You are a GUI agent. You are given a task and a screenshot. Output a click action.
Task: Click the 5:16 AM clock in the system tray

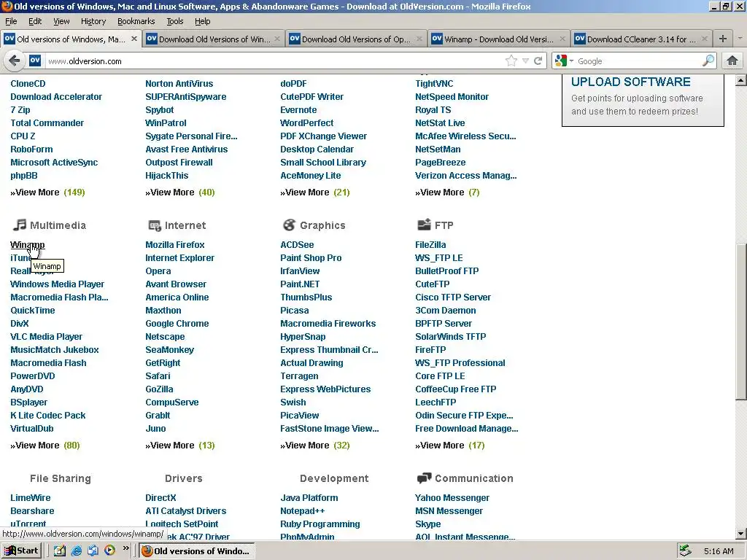pos(719,551)
